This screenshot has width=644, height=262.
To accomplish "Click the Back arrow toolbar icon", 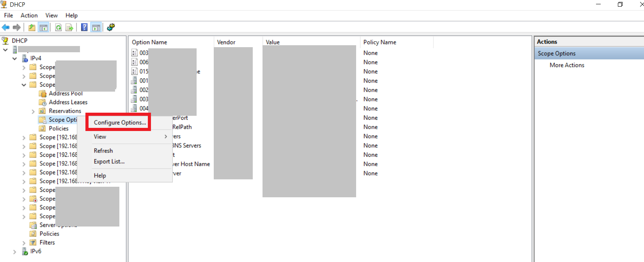I will coord(5,27).
